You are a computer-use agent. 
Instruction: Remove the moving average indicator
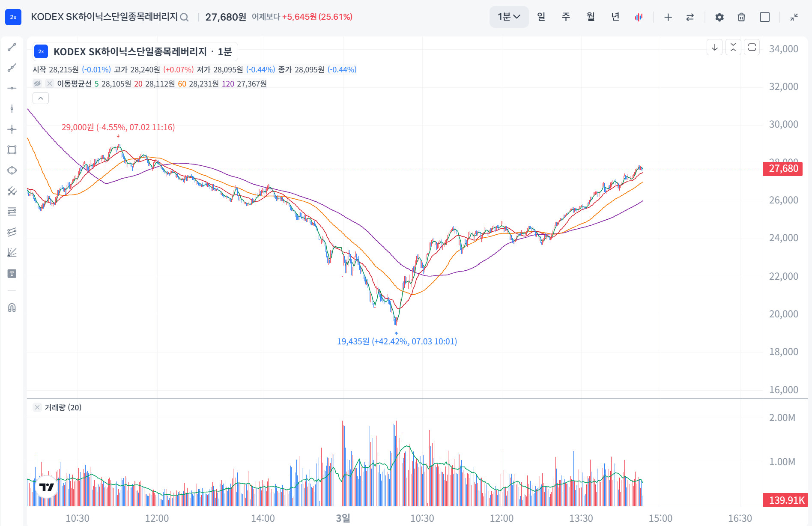click(x=50, y=84)
